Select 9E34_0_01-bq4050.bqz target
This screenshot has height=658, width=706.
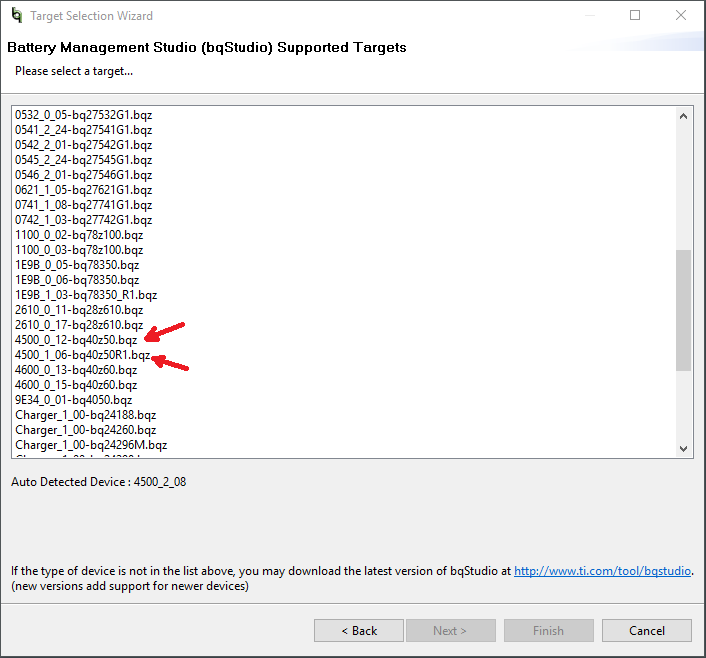point(74,400)
